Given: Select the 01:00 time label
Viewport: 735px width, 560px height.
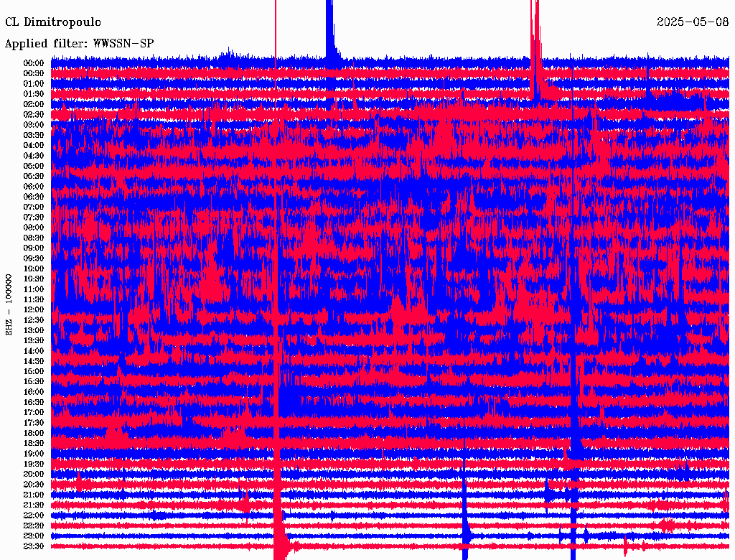Looking at the screenshot, I should click(x=34, y=84).
